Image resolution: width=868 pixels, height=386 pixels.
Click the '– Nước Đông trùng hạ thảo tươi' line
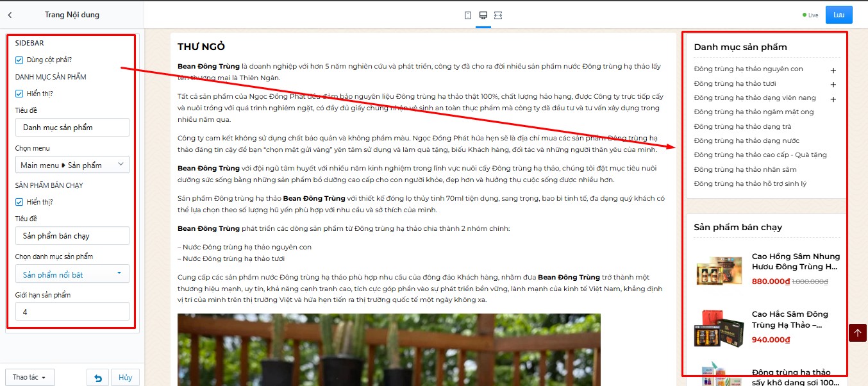pos(231,258)
